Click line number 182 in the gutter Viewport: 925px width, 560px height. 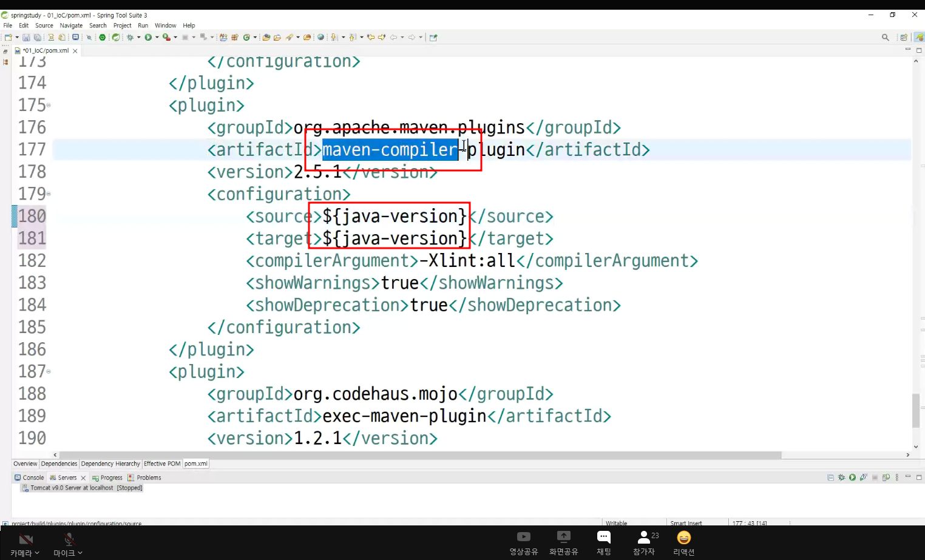(x=32, y=260)
